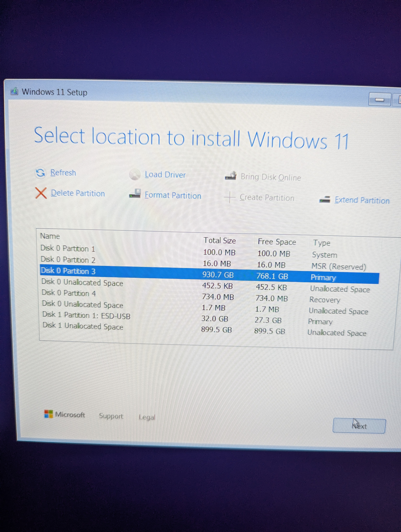Click the Microsoft logo in footer
Image resolution: width=401 pixels, height=532 pixels.
49,414
